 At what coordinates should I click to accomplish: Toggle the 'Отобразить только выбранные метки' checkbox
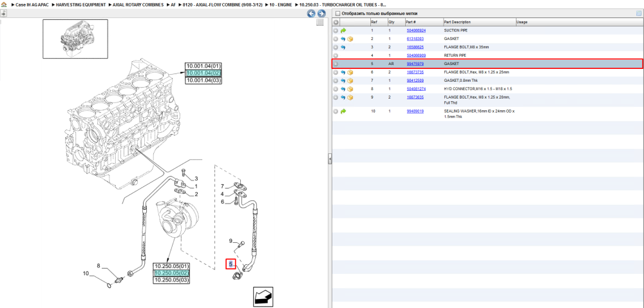coord(337,14)
